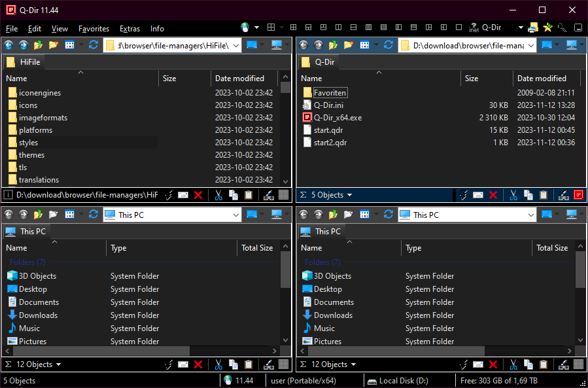
Task: Open the Extras menu
Action: tap(130, 29)
